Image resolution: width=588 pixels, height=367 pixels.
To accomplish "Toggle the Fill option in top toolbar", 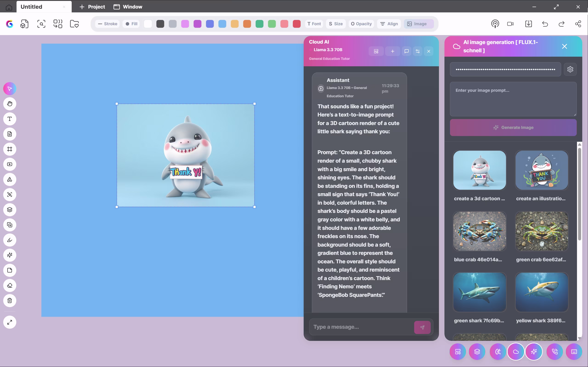I will (x=131, y=24).
